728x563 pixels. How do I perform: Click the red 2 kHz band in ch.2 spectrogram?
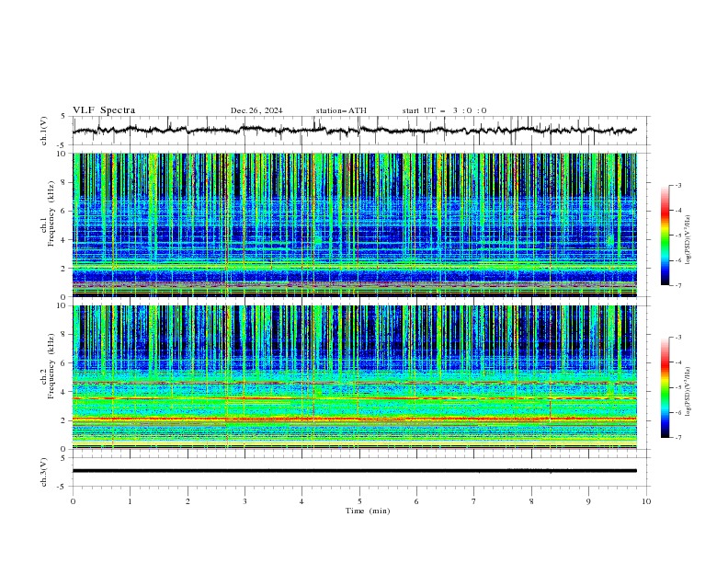click(355, 419)
